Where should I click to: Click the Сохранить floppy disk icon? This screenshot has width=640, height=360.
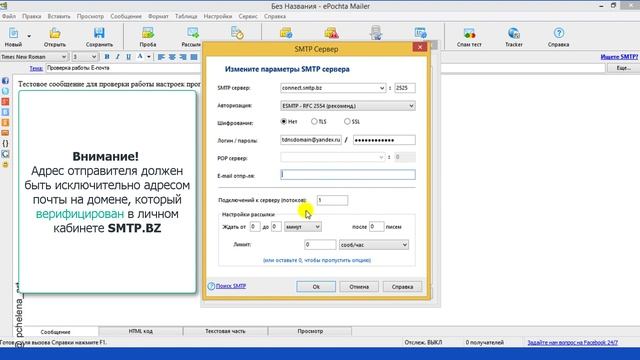99,33
